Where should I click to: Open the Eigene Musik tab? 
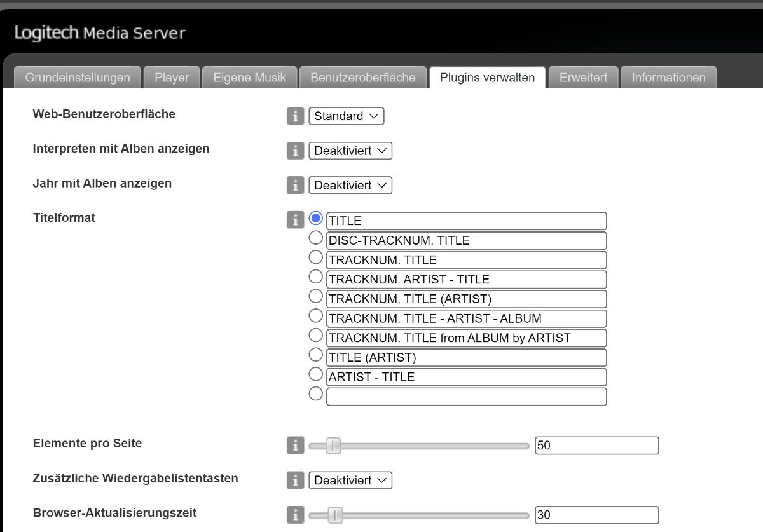coord(249,78)
